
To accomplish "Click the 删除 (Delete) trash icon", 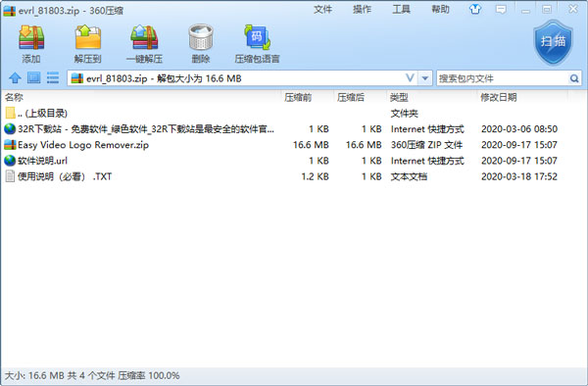I will [201, 38].
